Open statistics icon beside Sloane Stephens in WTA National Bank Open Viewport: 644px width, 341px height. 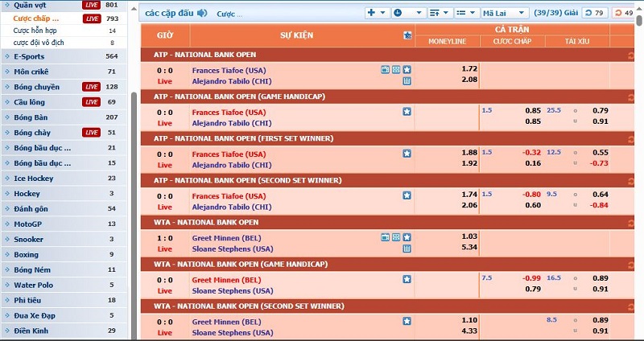click(407, 249)
